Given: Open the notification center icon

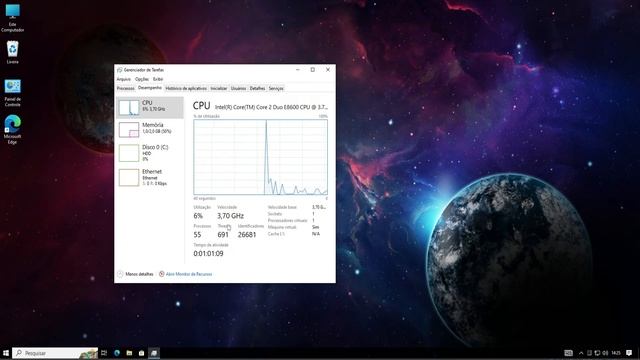Looking at the screenshot, I should pyautogui.click(x=629, y=353).
